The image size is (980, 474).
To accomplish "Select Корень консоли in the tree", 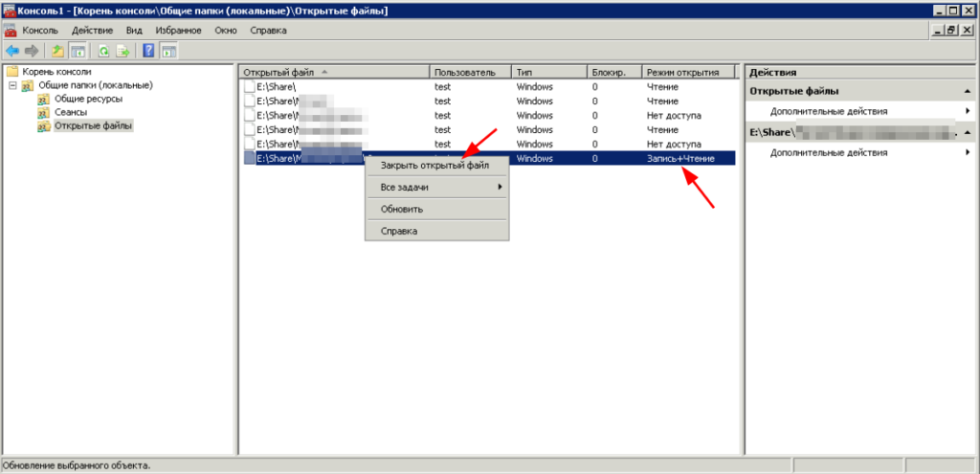I will point(56,71).
